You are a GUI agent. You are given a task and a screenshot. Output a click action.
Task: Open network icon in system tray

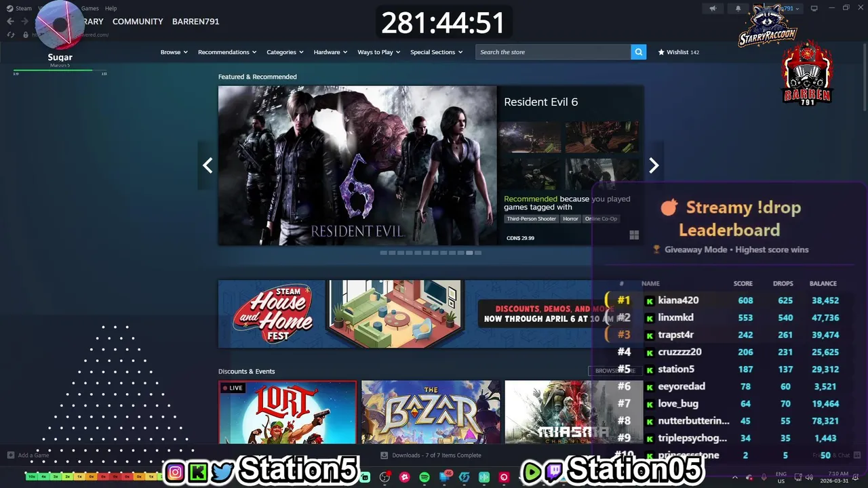[798, 477]
